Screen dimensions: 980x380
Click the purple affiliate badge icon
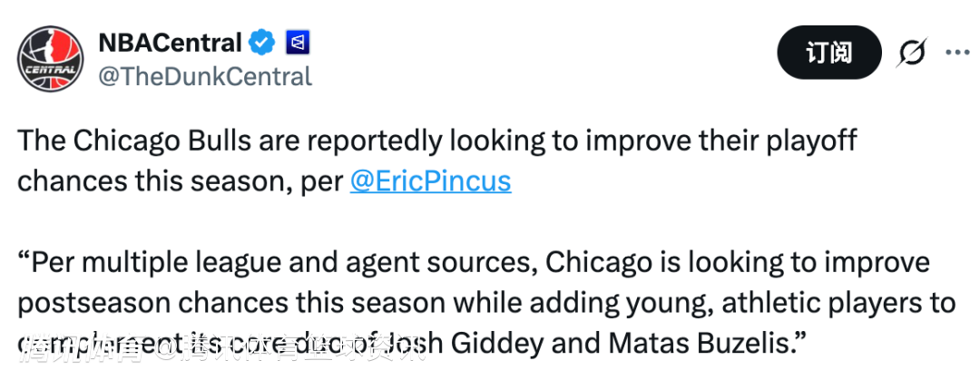point(299,42)
